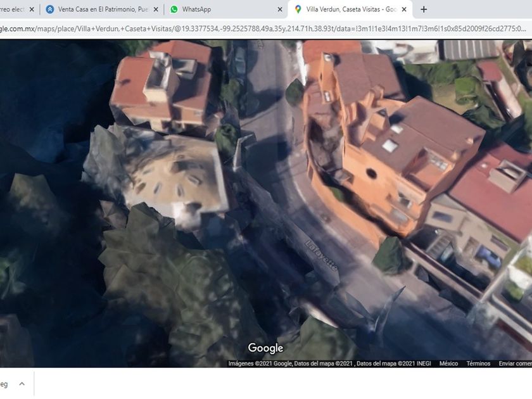Image resolution: width=532 pixels, height=399 pixels.
Task: Click the Enviar comentarios link
Action: 514,364
